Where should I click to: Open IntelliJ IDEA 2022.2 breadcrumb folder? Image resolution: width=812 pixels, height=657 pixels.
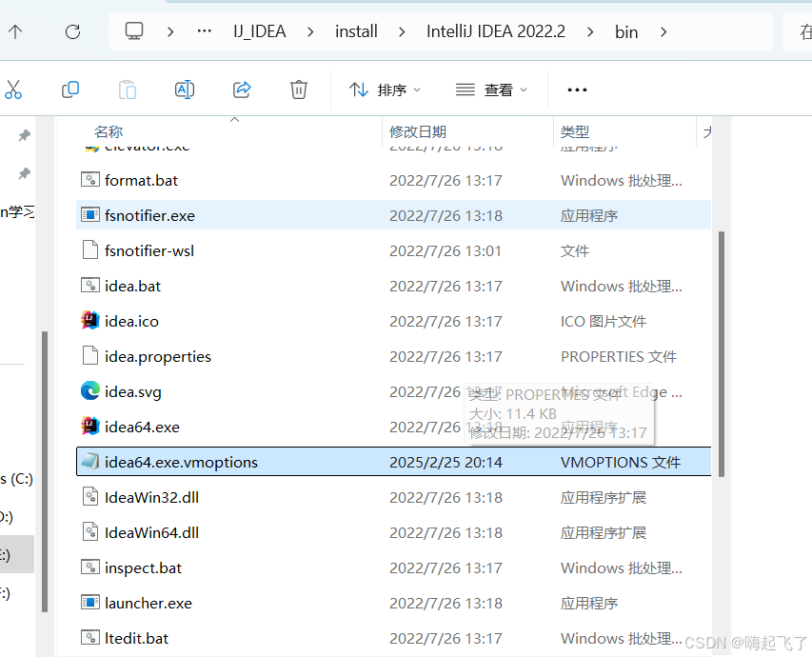496,31
